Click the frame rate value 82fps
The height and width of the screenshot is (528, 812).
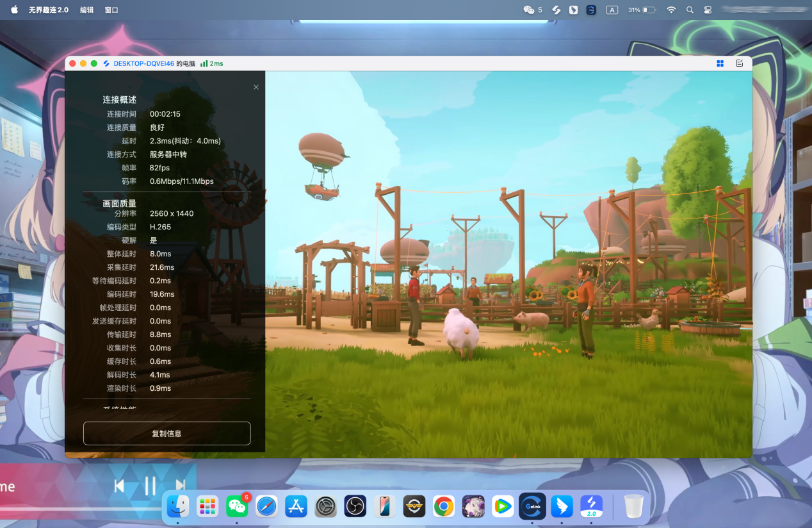pos(160,168)
